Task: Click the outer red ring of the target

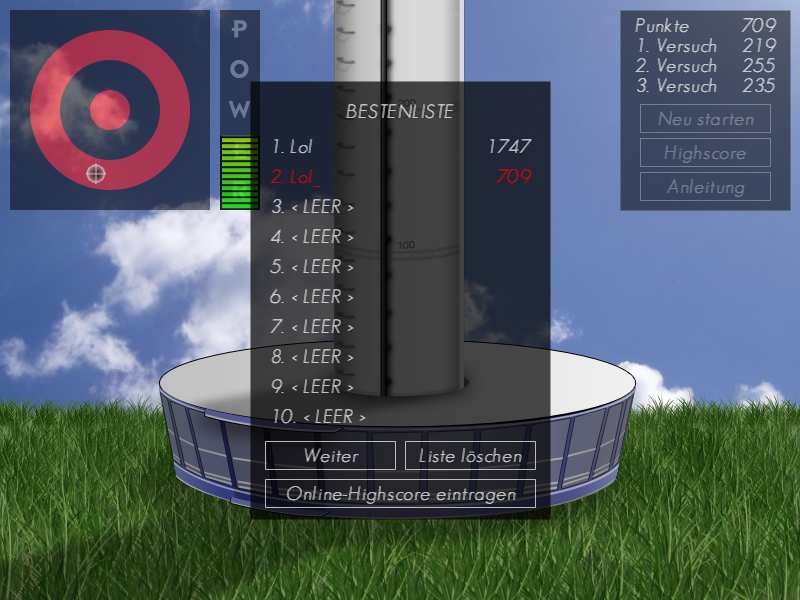Action: click(45, 110)
